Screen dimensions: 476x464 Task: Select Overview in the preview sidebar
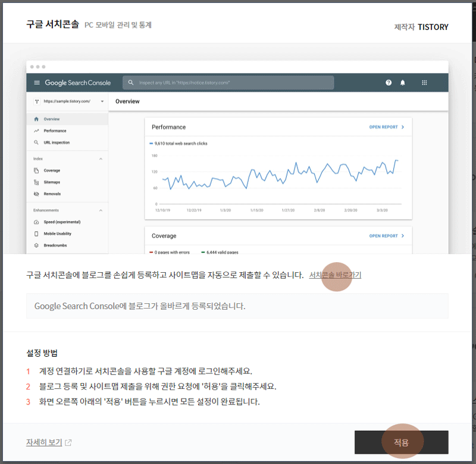tap(67, 119)
